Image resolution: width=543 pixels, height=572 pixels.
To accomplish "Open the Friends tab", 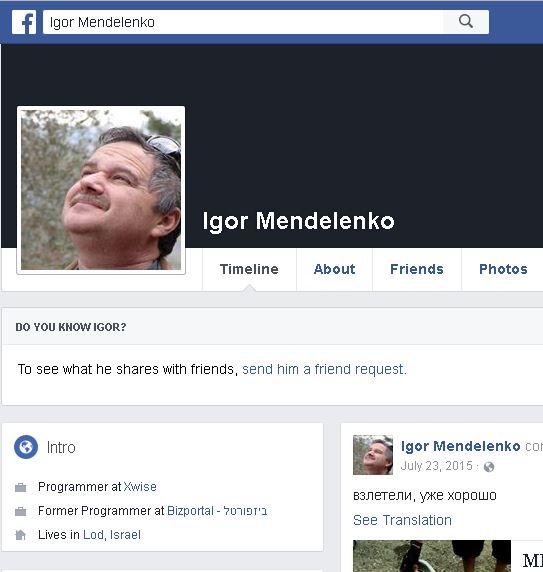I will point(417,269).
